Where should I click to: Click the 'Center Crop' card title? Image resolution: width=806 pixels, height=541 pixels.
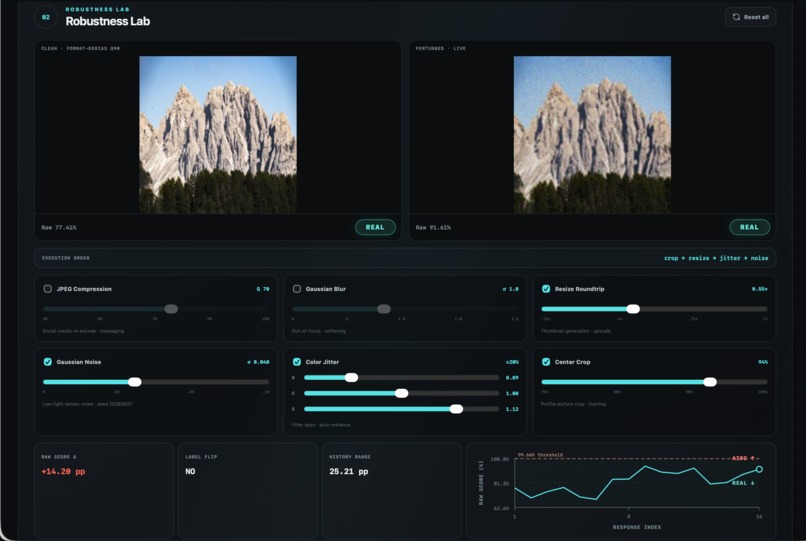click(573, 362)
